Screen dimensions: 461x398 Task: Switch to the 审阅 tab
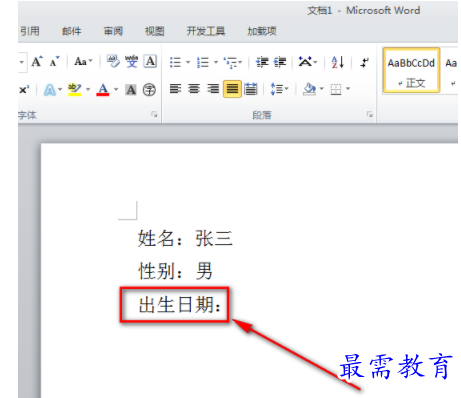pyautogui.click(x=113, y=31)
